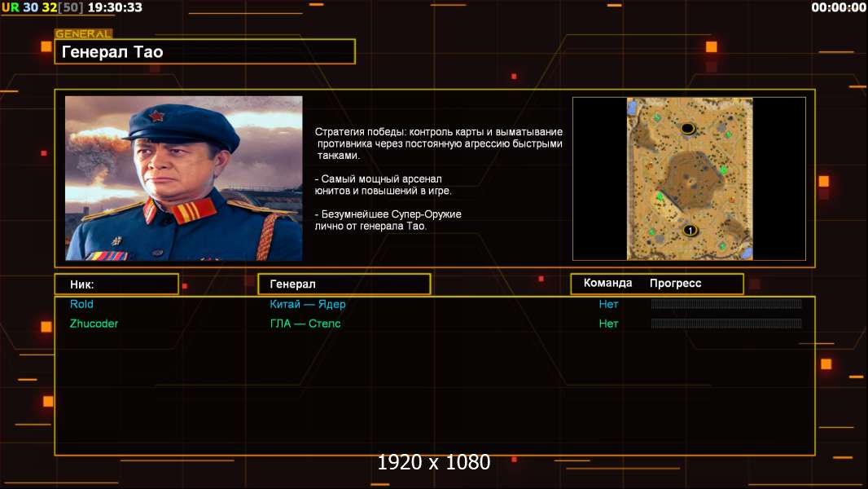Click Zhucoder's loading progress bar

726,323
